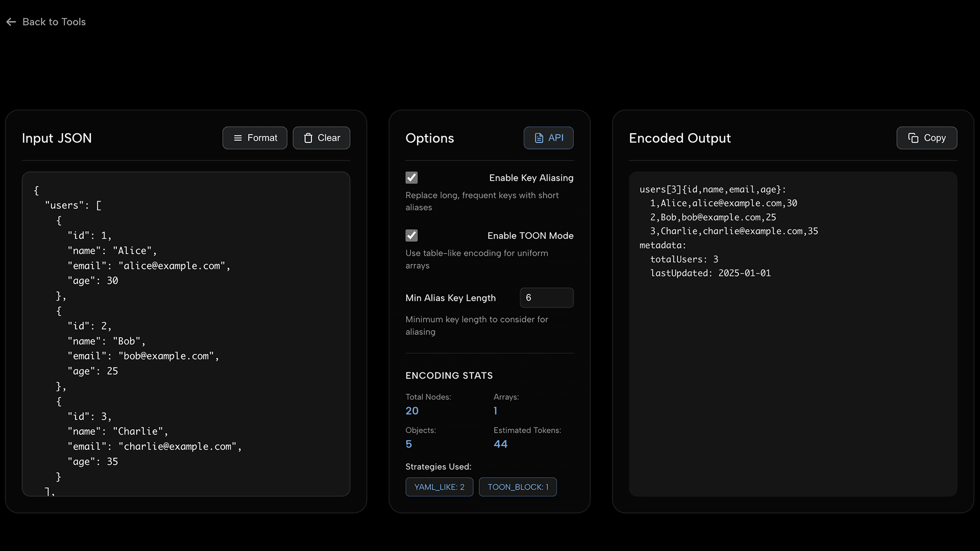
Task: Go Back to Tools link
Action: pos(54,22)
